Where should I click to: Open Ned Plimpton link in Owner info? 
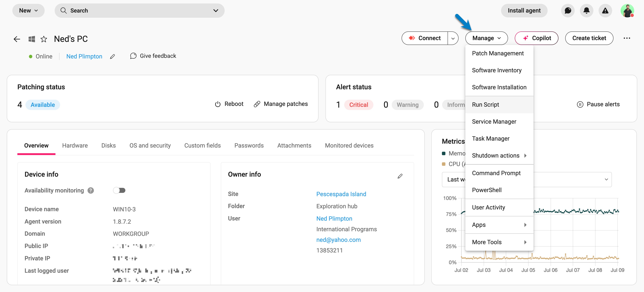334,219
